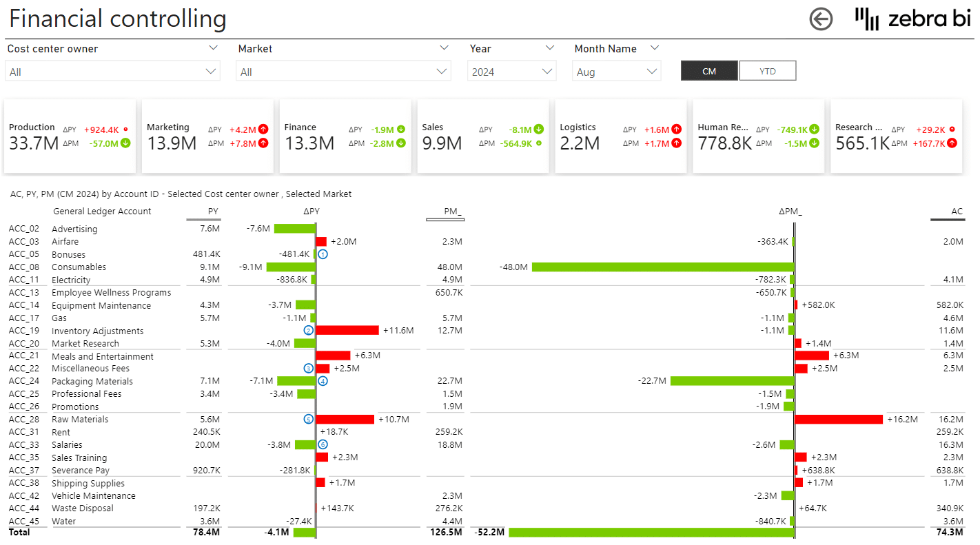Select the Advertising row in the table
The image size is (980, 545).
click(x=76, y=228)
